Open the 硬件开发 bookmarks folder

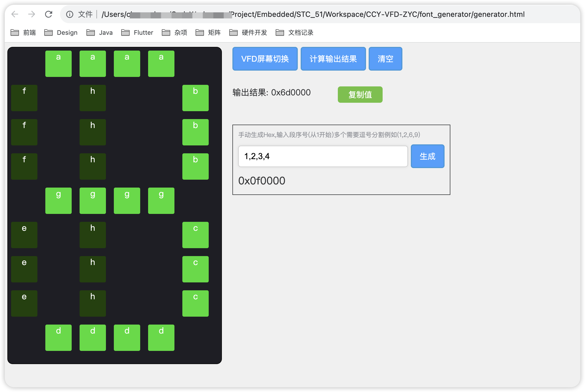(248, 32)
